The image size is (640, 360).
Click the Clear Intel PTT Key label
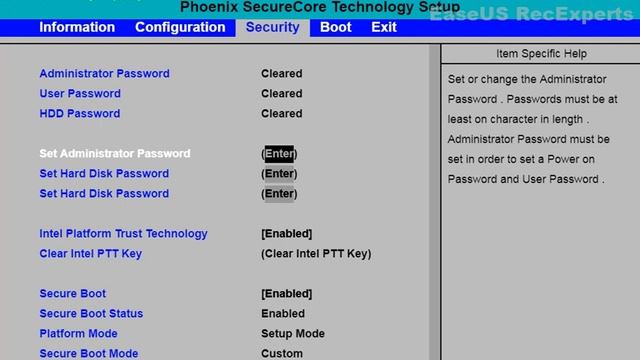click(91, 253)
